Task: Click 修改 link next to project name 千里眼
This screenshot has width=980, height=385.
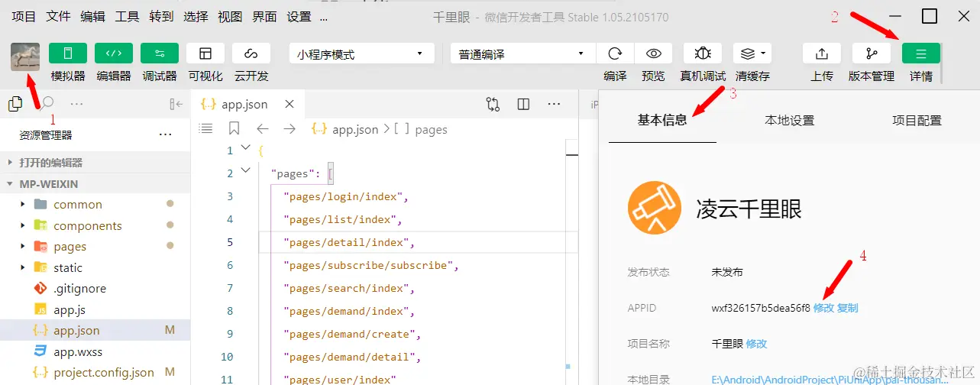Action: coord(756,344)
